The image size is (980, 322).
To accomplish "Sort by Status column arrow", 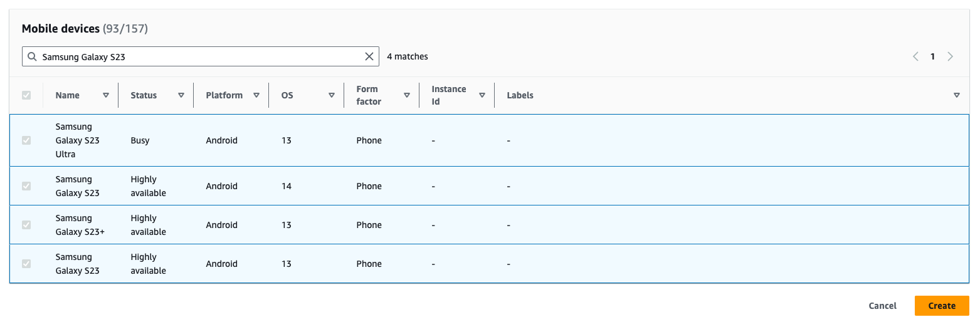I will (181, 95).
